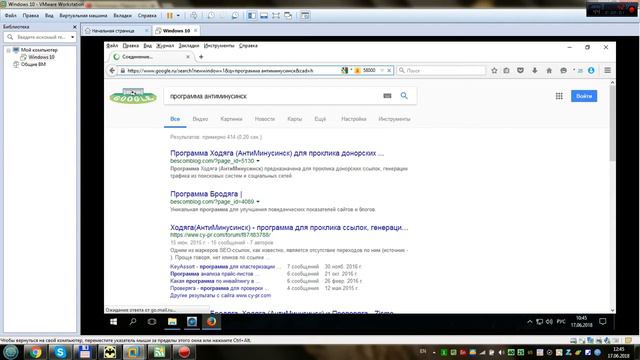Open the Ещё more search options dropdown
Viewport: 640px width, 360px height.
click(320, 119)
